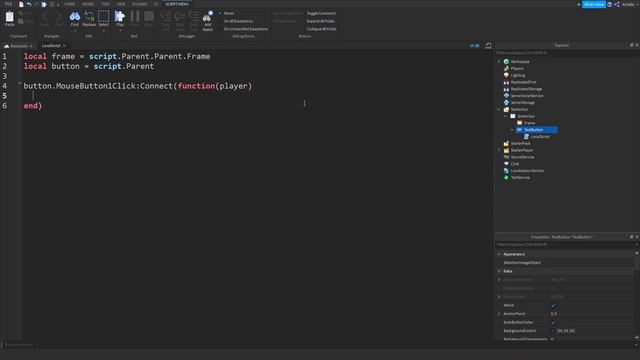This screenshot has height=360, width=640.
Task: Toggle the AutoButtonColor checkbox
Action: point(553,322)
